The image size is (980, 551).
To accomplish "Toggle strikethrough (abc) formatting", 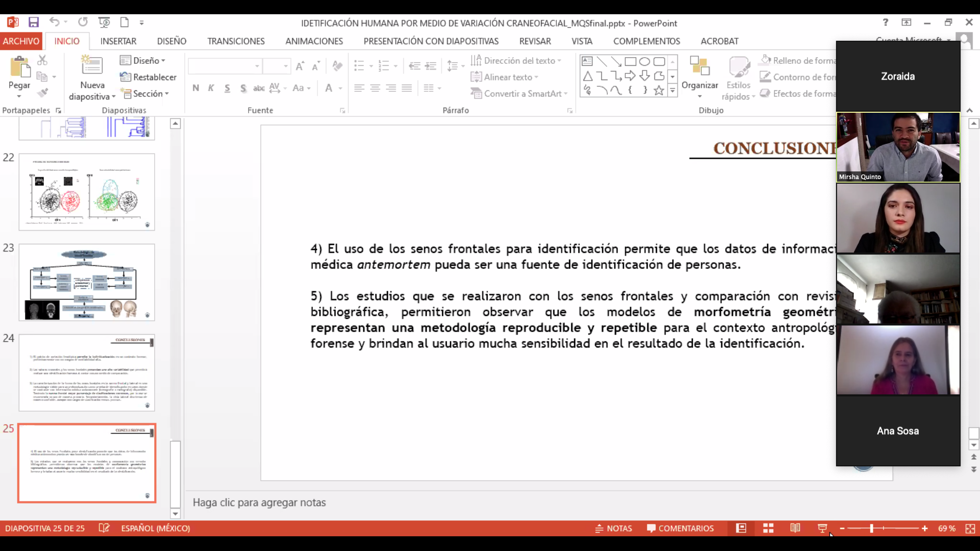I will click(259, 88).
